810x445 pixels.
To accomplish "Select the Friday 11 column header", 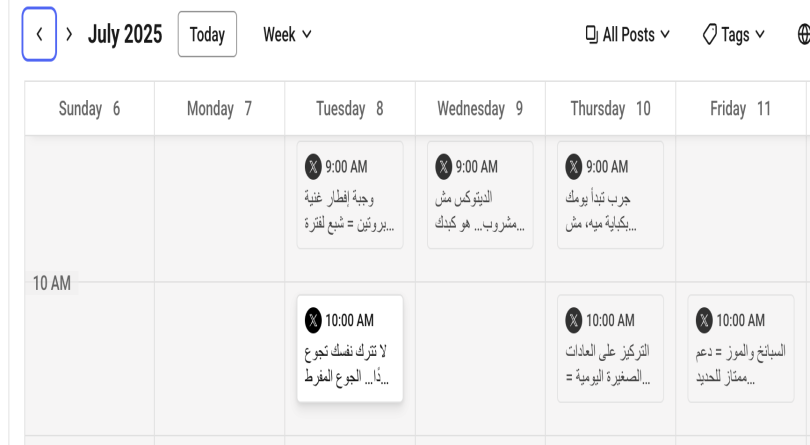I will (740, 109).
